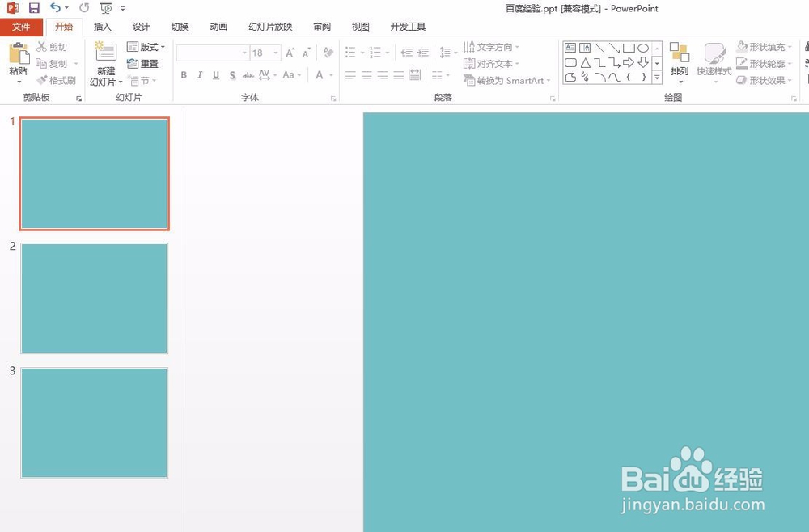Toggle italic formatting I
809x532 pixels.
tap(200, 75)
